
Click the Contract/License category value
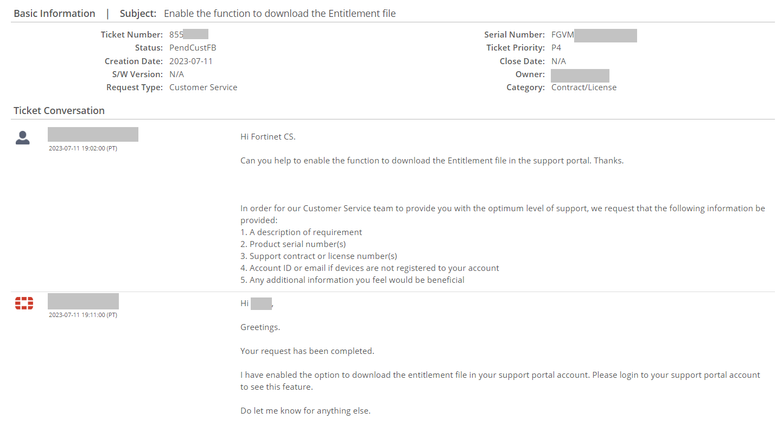coord(583,87)
